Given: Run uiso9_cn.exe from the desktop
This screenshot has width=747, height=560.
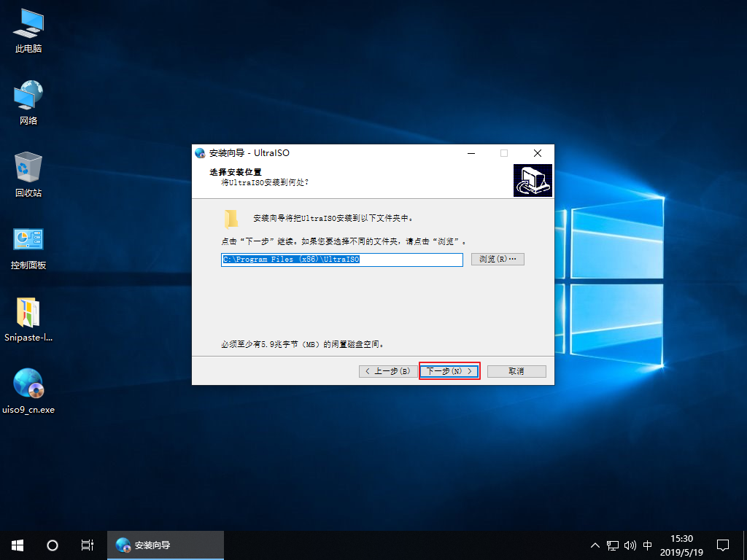Looking at the screenshot, I should point(27,384).
